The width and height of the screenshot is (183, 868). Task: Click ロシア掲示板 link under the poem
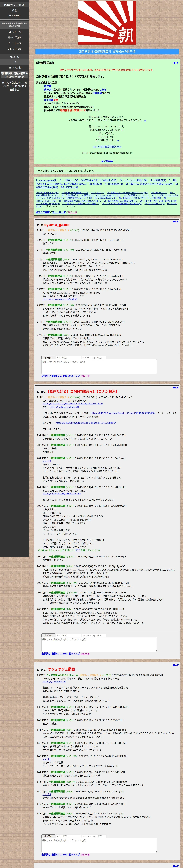[100, 147]
